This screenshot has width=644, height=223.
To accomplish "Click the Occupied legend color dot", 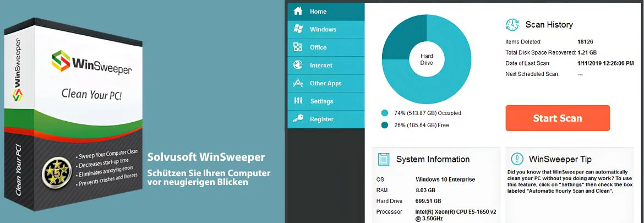I will click(x=385, y=113).
